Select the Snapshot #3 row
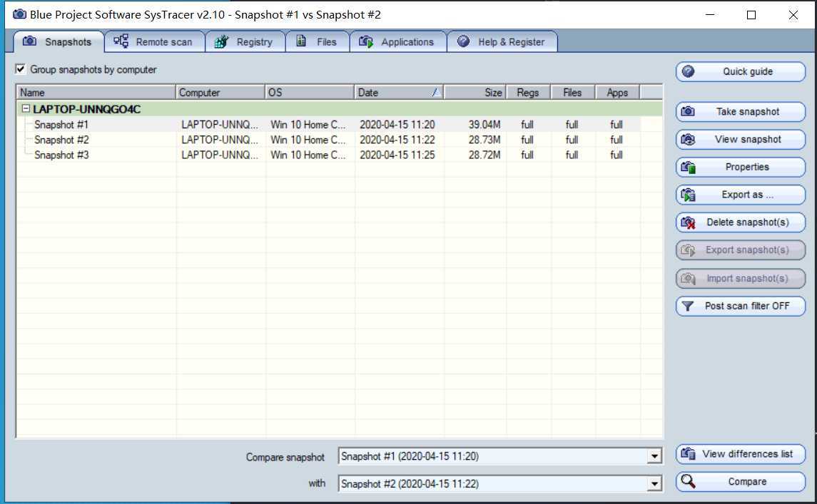 (339, 155)
